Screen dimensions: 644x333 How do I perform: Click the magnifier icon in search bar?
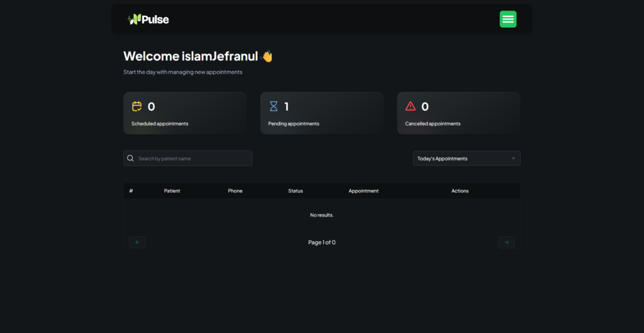(131, 159)
